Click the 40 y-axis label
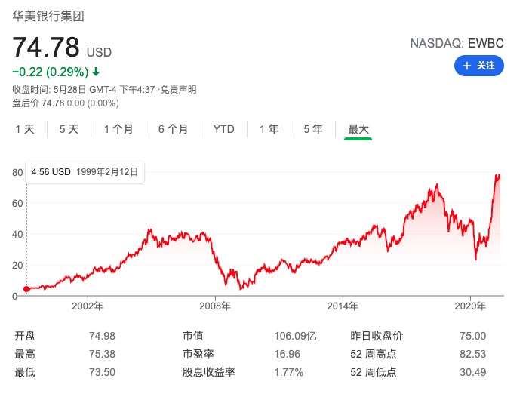The height and width of the screenshot is (406, 532). click(17, 234)
